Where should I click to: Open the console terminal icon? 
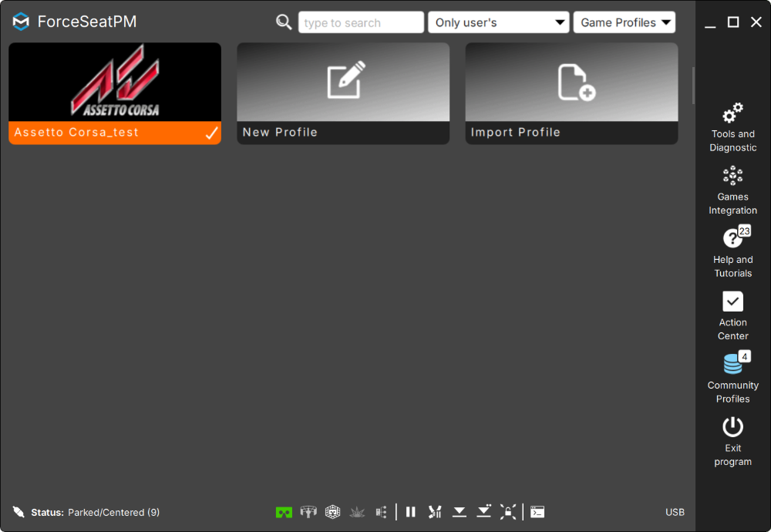(x=537, y=512)
